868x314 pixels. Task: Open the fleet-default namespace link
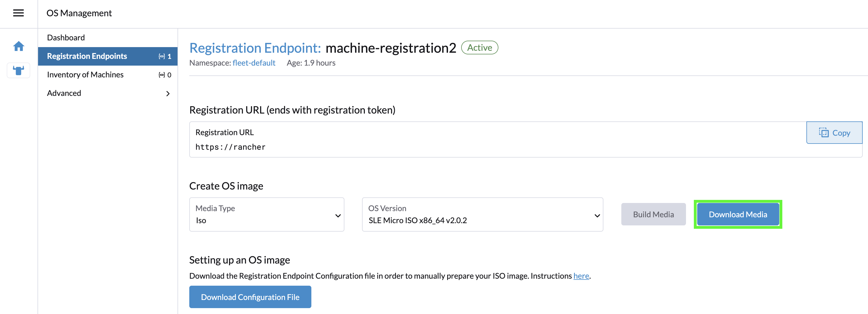(254, 63)
